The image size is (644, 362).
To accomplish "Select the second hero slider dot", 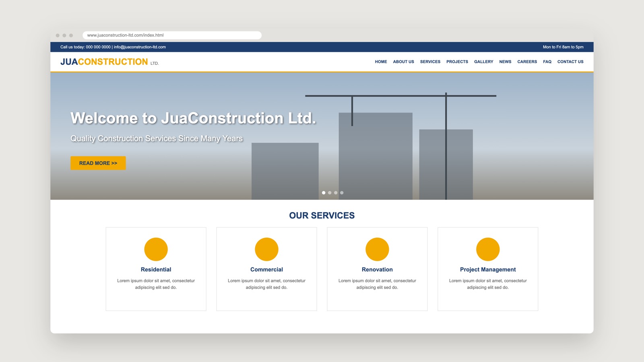I will click(x=330, y=193).
